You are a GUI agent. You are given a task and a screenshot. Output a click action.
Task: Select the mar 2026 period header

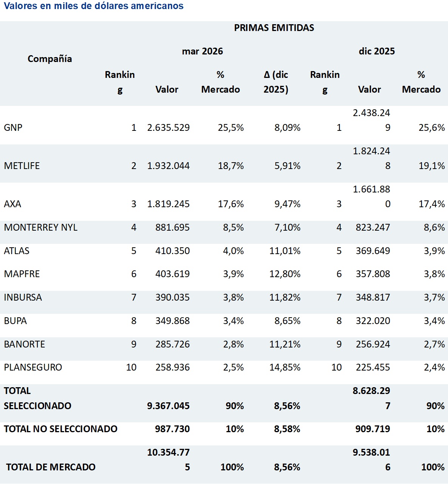click(x=203, y=51)
